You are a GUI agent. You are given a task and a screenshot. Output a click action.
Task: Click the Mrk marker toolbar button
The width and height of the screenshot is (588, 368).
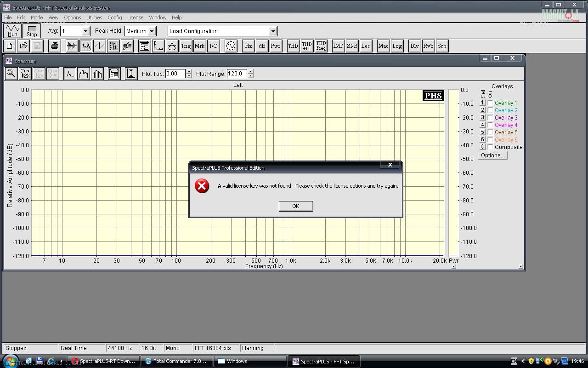tap(199, 46)
